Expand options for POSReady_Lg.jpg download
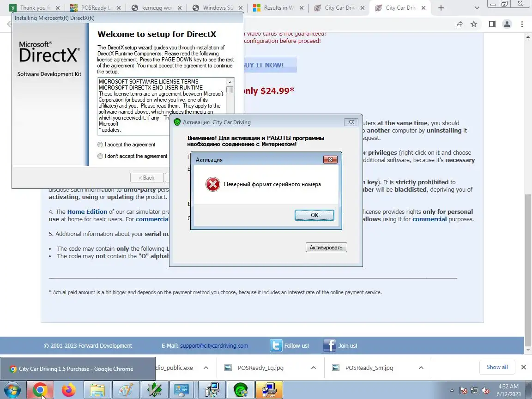The image size is (532, 399). coord(314,368)
